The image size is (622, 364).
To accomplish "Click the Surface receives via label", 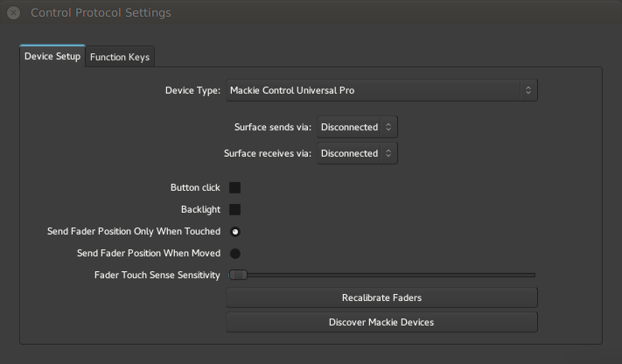I will click(x=268, y=153).
